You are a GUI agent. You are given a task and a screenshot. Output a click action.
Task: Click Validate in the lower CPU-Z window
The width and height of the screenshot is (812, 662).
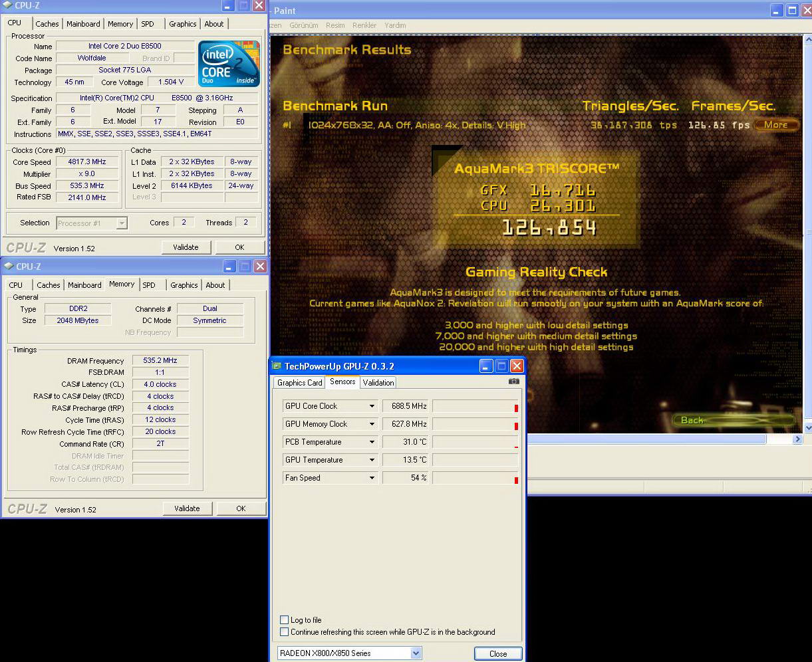point(187,508)
